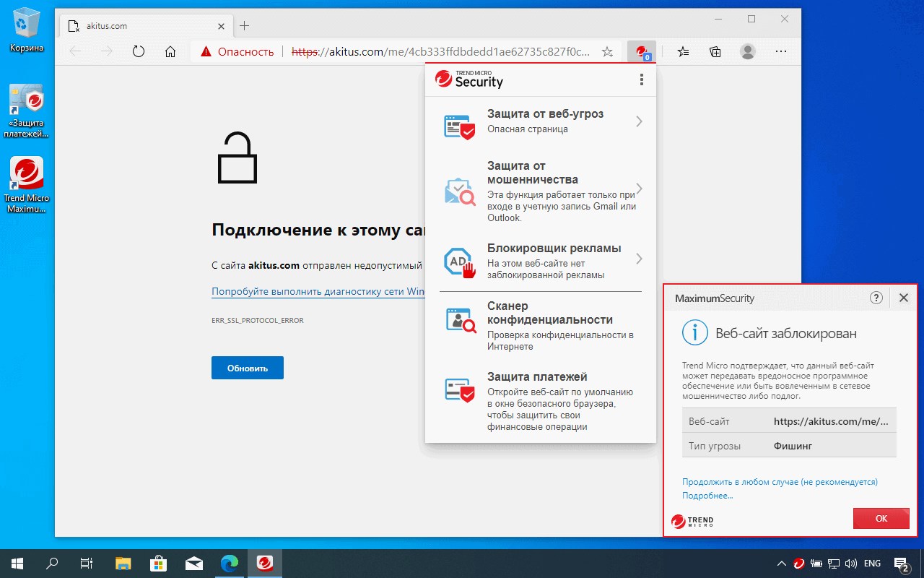This screenshot has width=924, height=578.
Task: Open the Edge collections icon
Action: click(x=715, y=51)
